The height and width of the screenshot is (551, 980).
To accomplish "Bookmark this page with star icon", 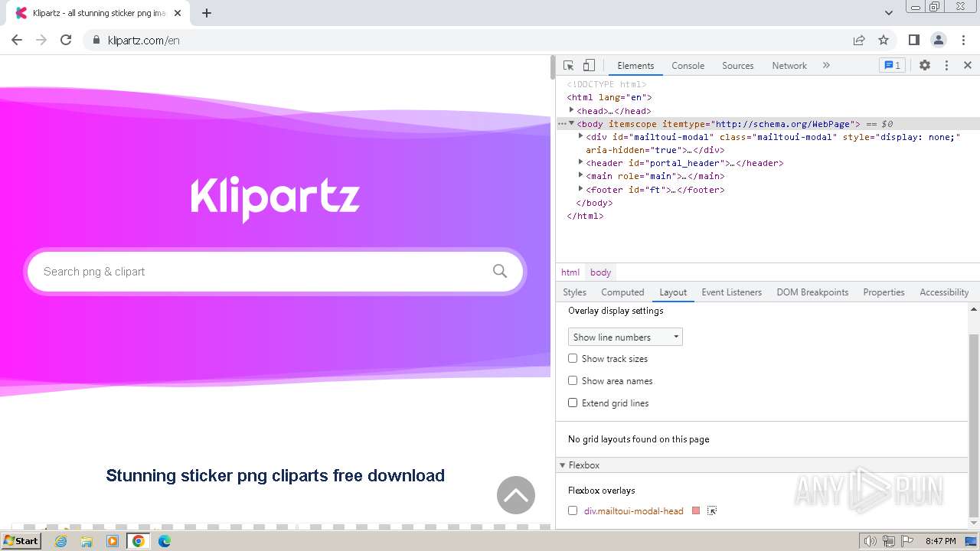I will [x=884, y=40].
